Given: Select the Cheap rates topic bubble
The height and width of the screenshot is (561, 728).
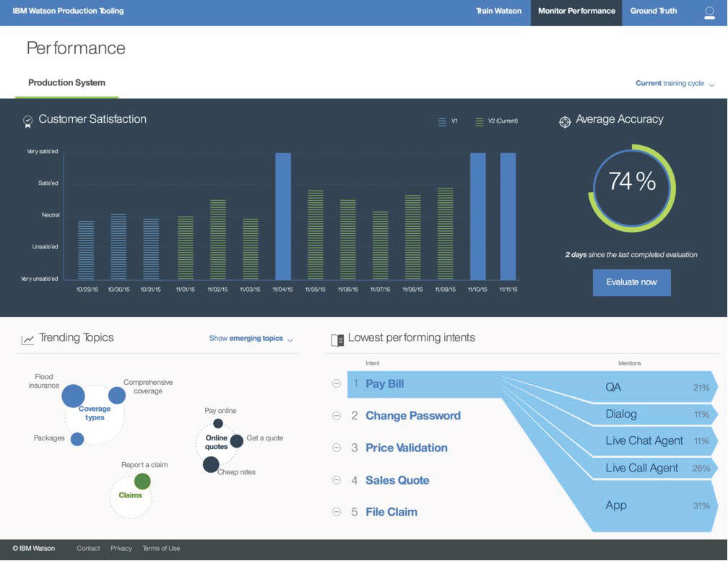Looking at the screenshot, I should click(x=211, y=464).
